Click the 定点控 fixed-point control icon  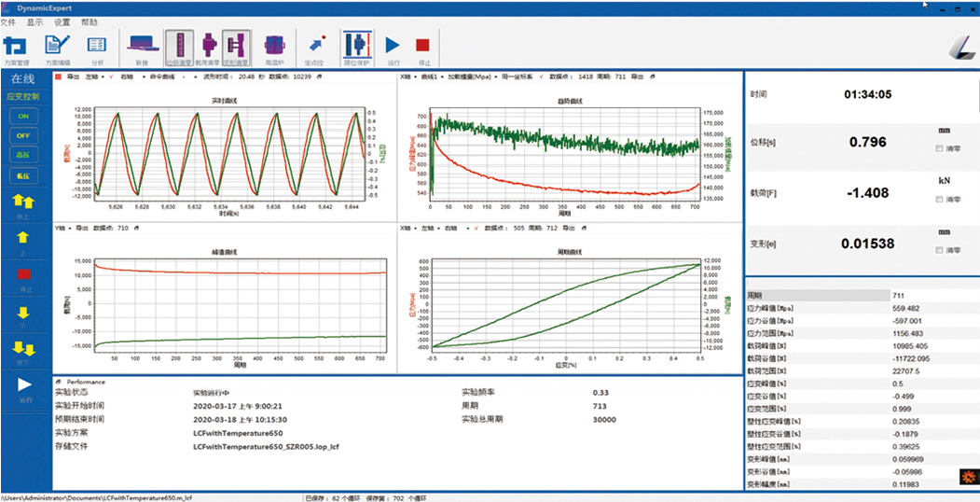315,45
